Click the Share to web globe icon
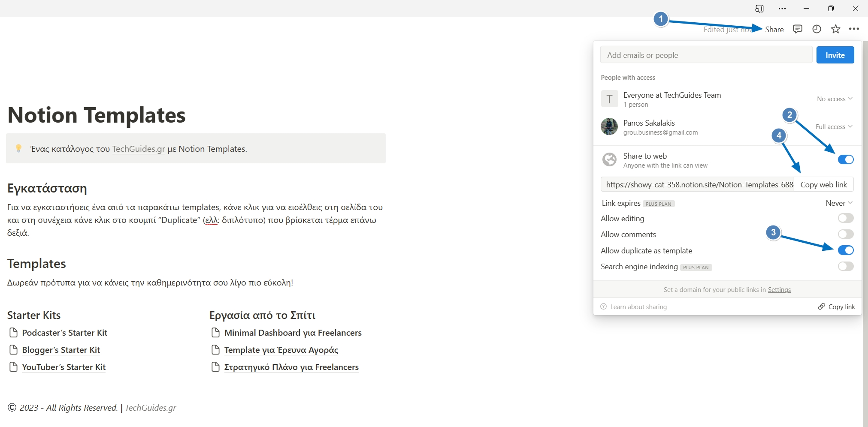868x427 pixels. click(609, 160)
